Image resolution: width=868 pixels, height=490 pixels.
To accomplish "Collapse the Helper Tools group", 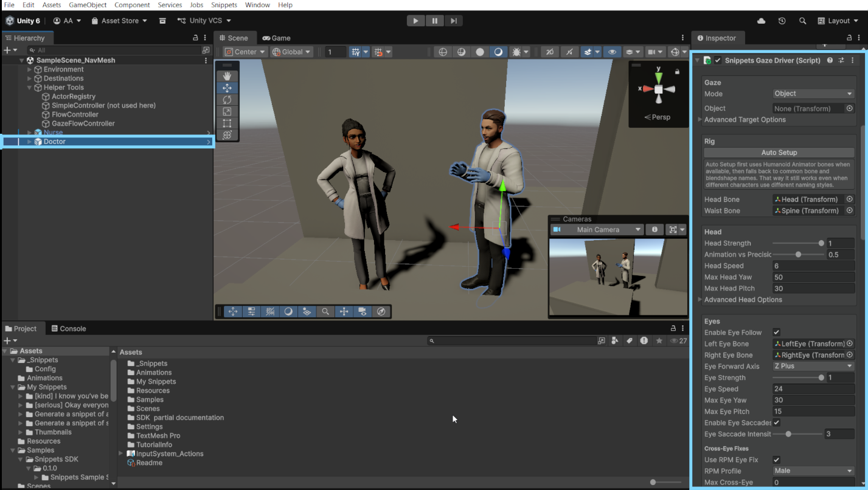I will coord(30,88).
